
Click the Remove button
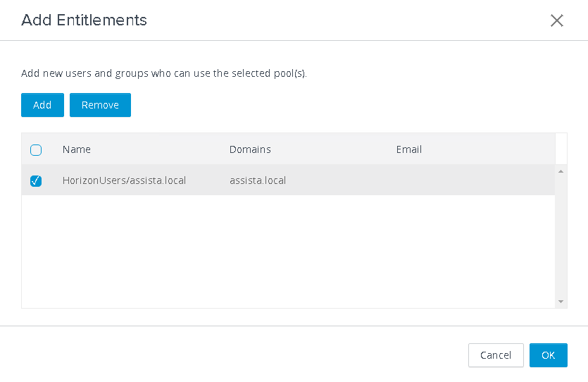coord(100,105)
